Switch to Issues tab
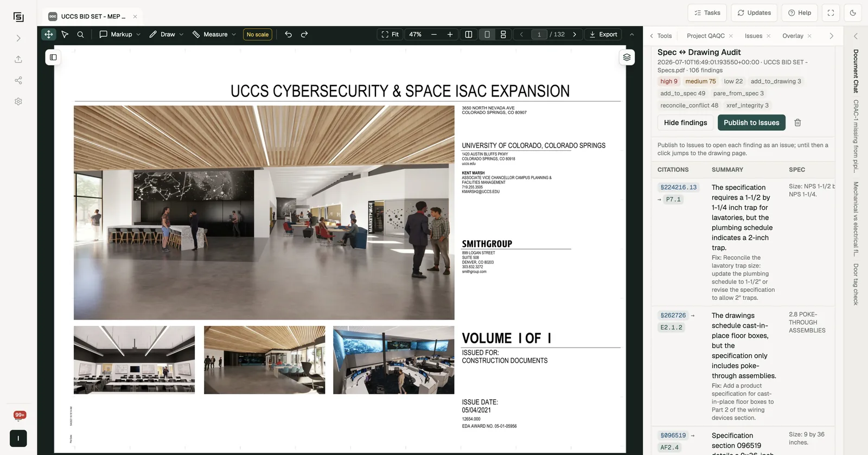868x455 pixels. tap(753, 36)
